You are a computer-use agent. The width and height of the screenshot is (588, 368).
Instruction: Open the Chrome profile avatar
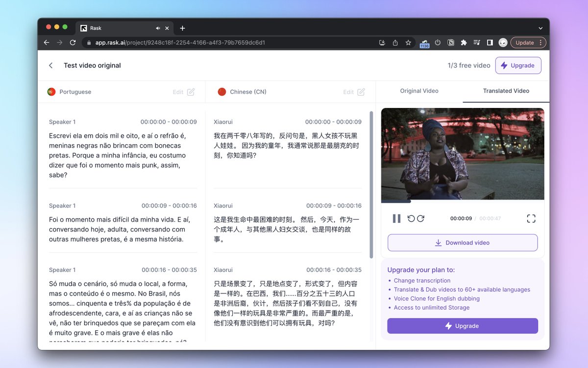pyautogui.click(x=503, y=43)
